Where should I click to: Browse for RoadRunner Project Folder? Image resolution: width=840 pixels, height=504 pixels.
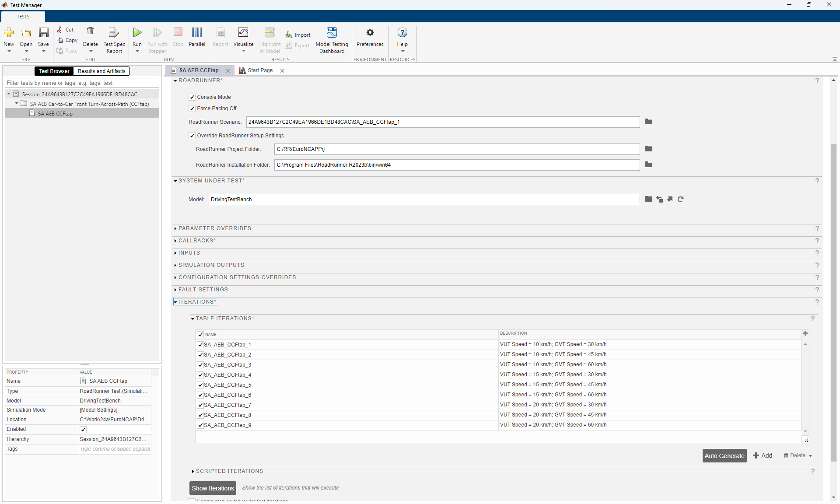649,149
